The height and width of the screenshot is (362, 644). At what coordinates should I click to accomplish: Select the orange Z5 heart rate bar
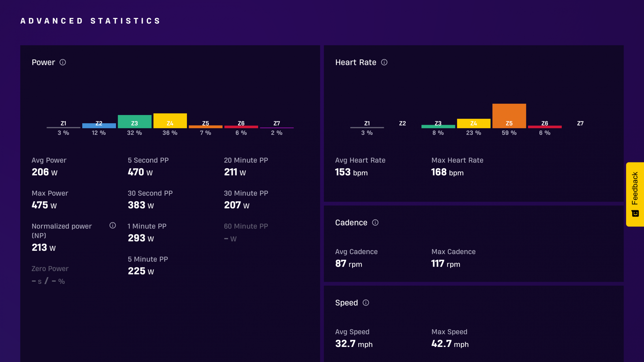pos(509,116)
